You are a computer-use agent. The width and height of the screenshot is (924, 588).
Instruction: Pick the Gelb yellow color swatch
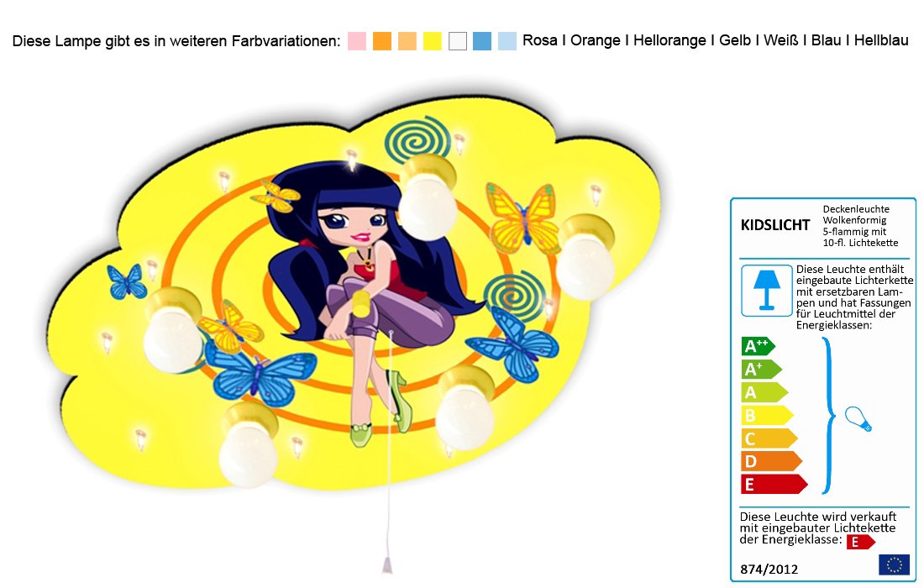pos(433,40)
